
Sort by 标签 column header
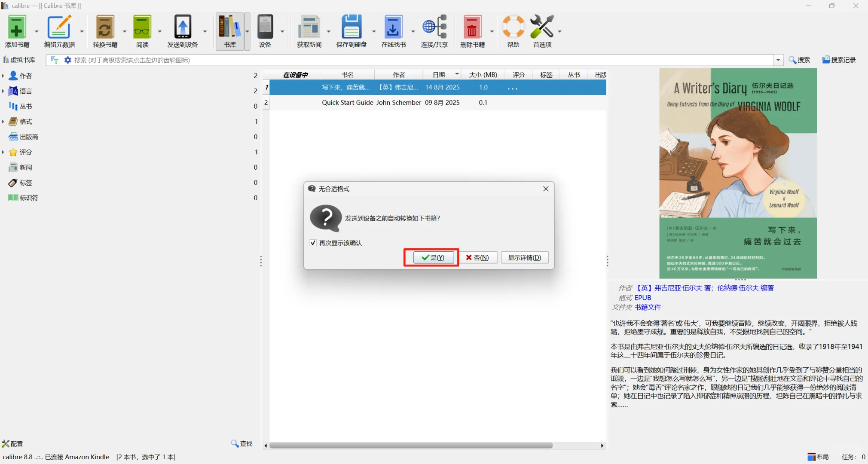pos(546,75)
